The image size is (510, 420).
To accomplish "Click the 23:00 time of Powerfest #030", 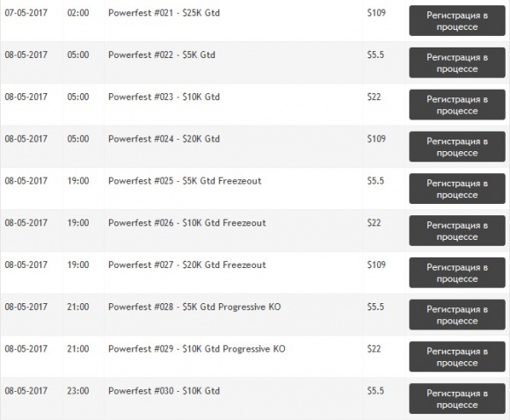I will point(78,391).
